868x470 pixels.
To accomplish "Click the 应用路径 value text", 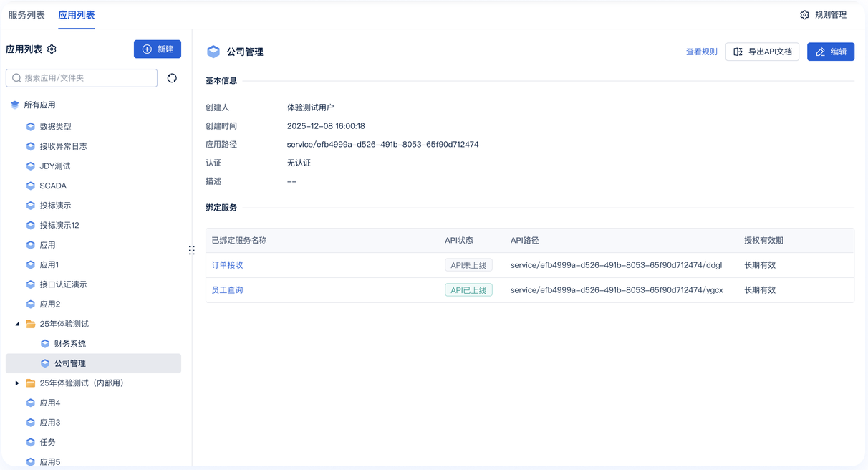I will (382, 145).
